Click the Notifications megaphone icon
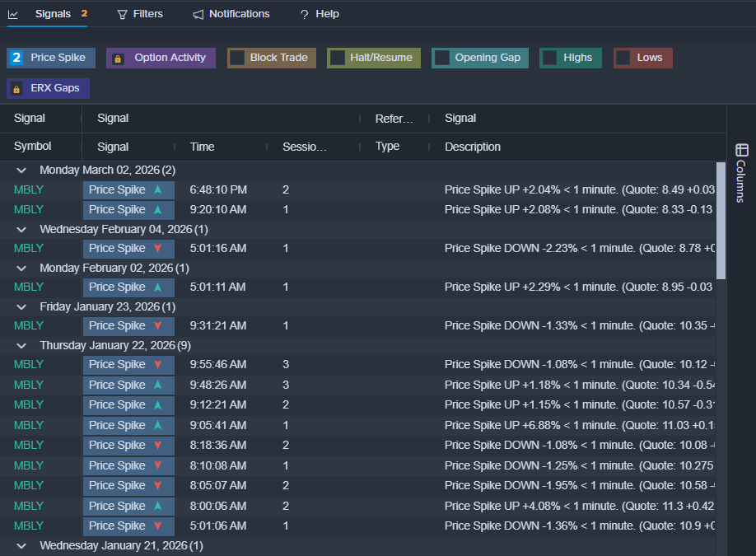 198,14
